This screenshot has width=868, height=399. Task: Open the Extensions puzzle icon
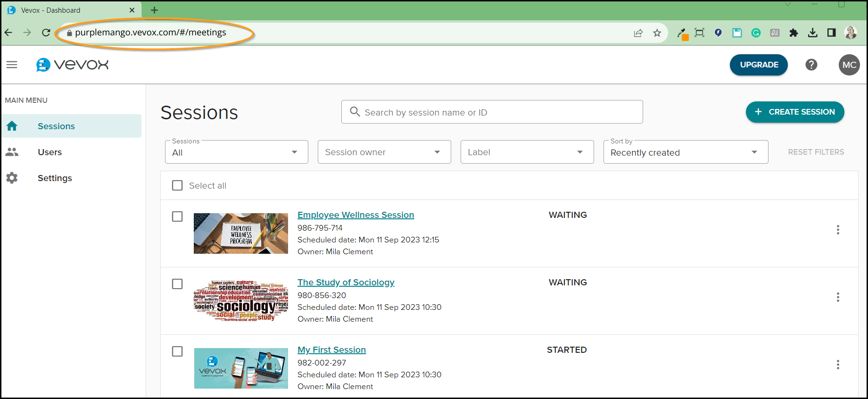(794, 33)
